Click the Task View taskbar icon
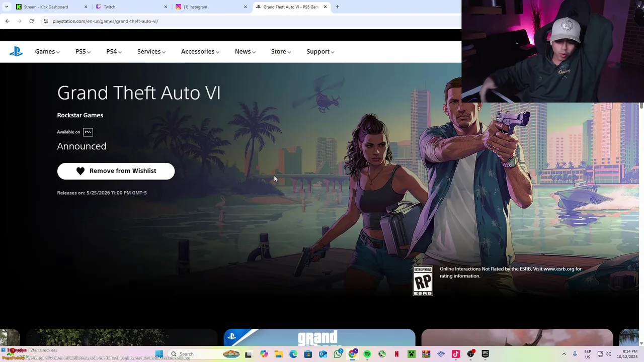Image resolution: width=644 pixels, height=362 pixels. coord(248,354)
